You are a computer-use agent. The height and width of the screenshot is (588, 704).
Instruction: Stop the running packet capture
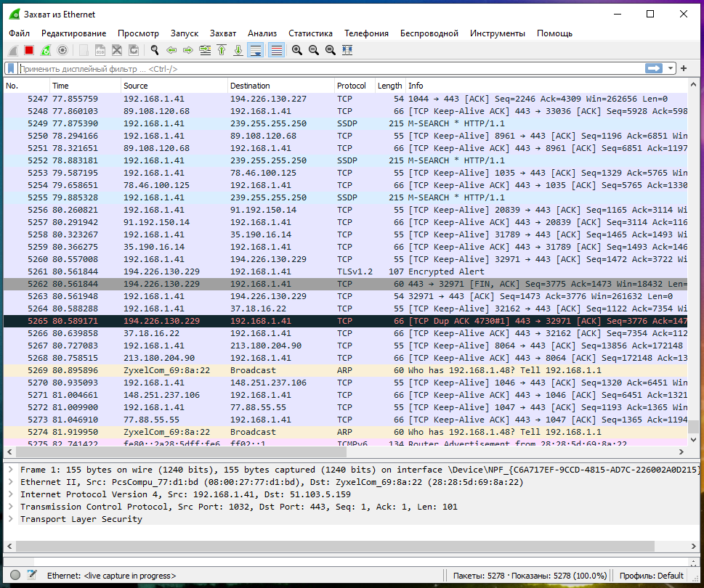pos(29,50)
